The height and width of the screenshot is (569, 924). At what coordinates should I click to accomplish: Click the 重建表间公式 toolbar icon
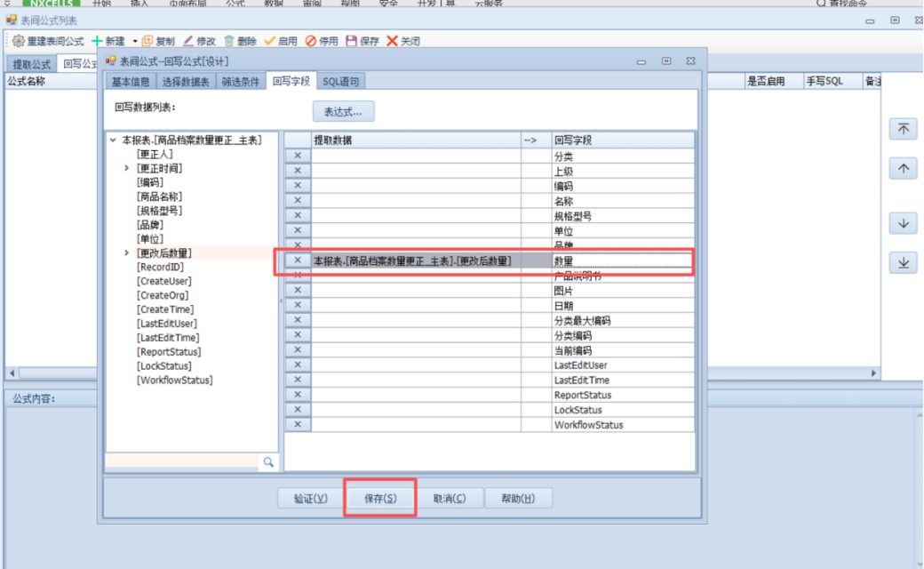[18, 41]
